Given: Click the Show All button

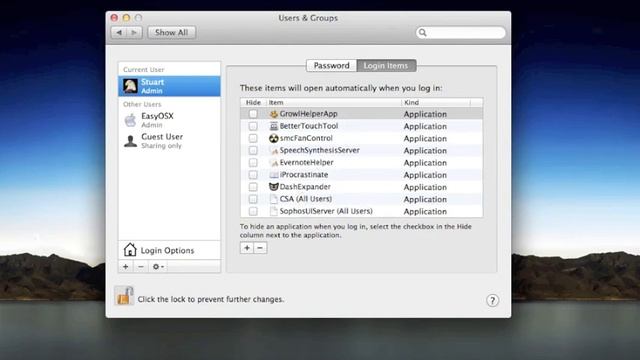Looking at the screenshot, I should 171,32.
